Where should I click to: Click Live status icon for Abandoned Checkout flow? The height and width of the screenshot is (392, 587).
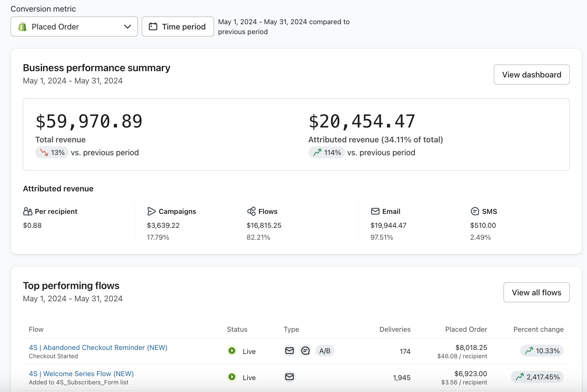coord(232,351)
